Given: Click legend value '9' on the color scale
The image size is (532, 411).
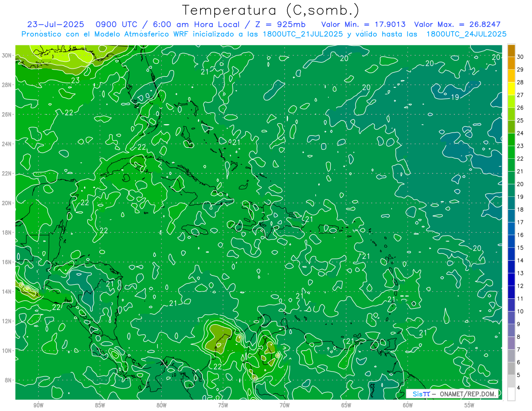Looking at the screenshot, I should 519,324.
